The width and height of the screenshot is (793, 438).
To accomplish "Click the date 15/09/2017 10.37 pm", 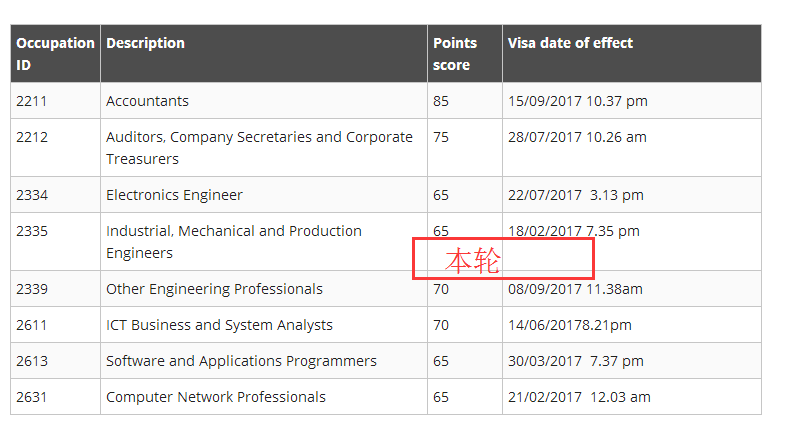I will (x=578, y=101).
